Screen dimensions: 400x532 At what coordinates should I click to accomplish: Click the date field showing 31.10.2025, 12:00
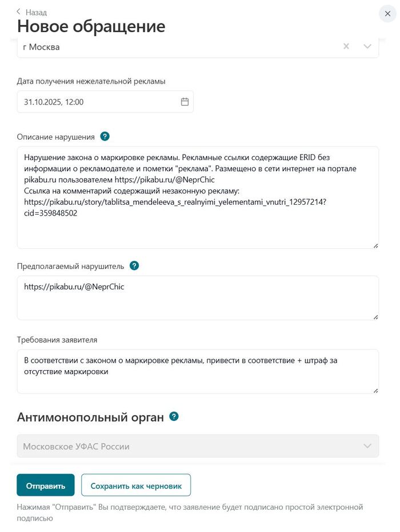click(x=97, y=102)
